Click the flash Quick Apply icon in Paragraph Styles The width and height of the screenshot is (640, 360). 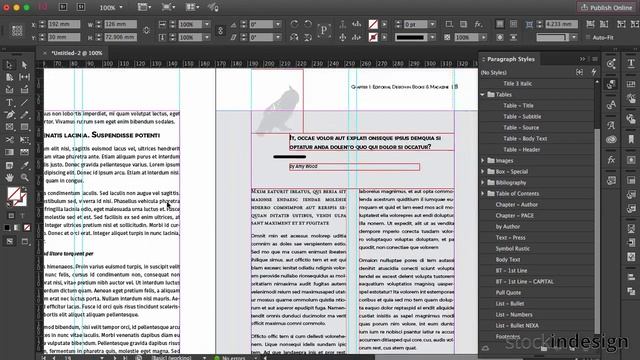click(x=594, y=72)
